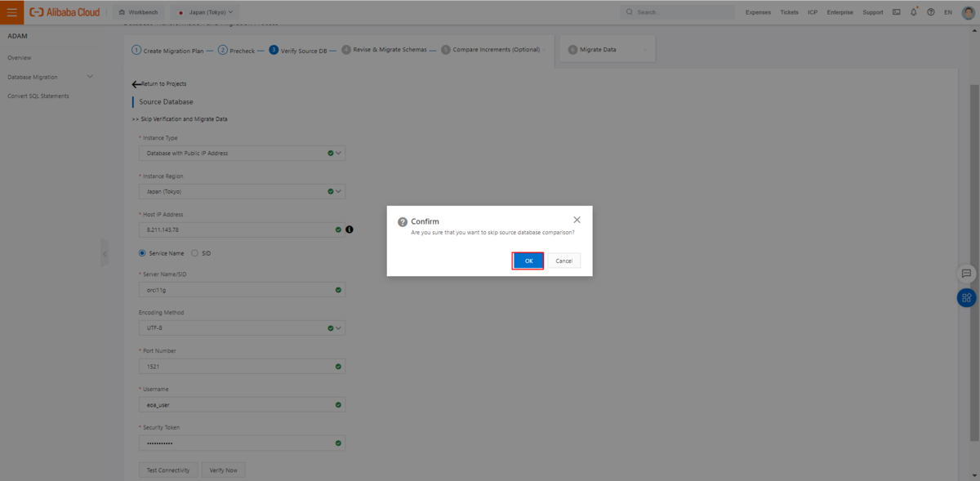This screenshot has height=481, width=980.
Task: Click the Confirm dialog question icon
Action: [403, 221]
